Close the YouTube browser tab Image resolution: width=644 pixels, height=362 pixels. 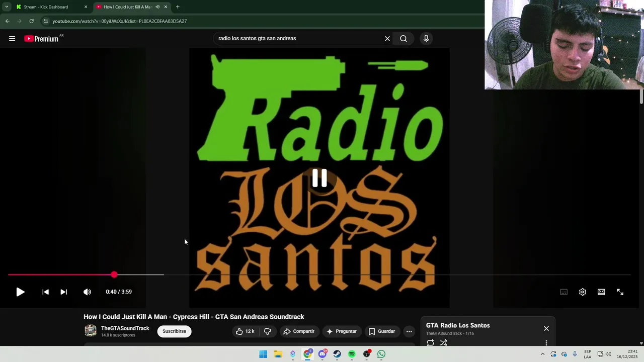click(166, 7)
